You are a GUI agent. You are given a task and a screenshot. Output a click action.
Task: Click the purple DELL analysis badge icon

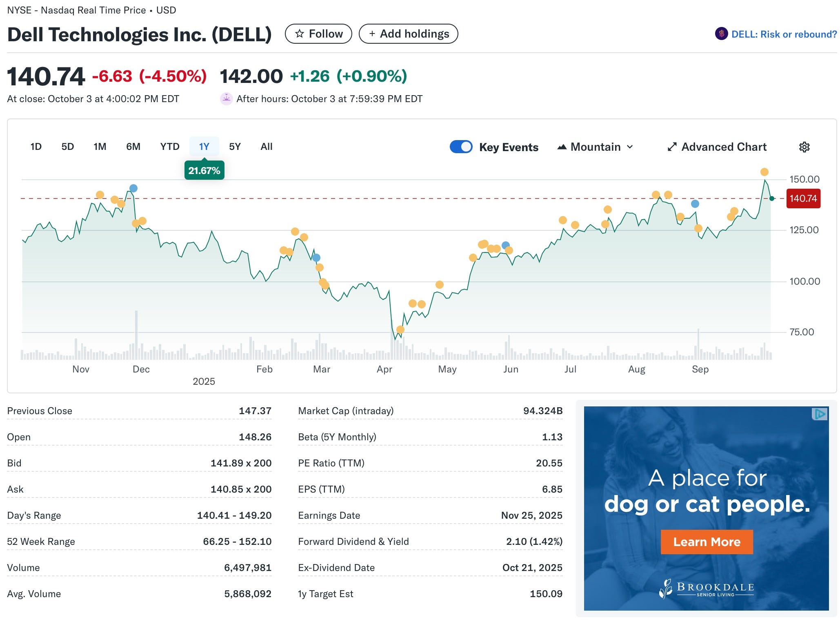[x=721, y=34]
